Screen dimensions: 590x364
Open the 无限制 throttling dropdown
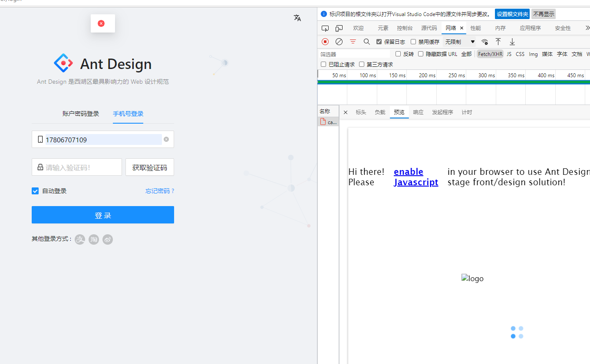[460, 42]
